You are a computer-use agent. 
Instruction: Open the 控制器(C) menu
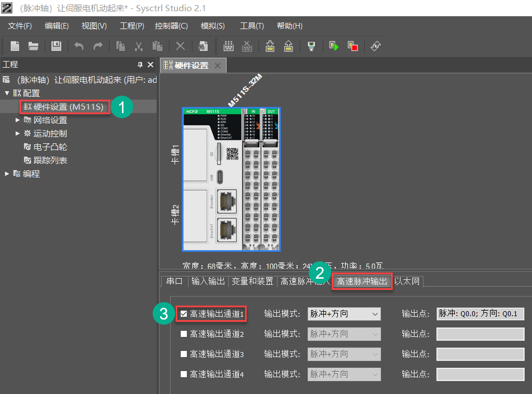(171, 26)
